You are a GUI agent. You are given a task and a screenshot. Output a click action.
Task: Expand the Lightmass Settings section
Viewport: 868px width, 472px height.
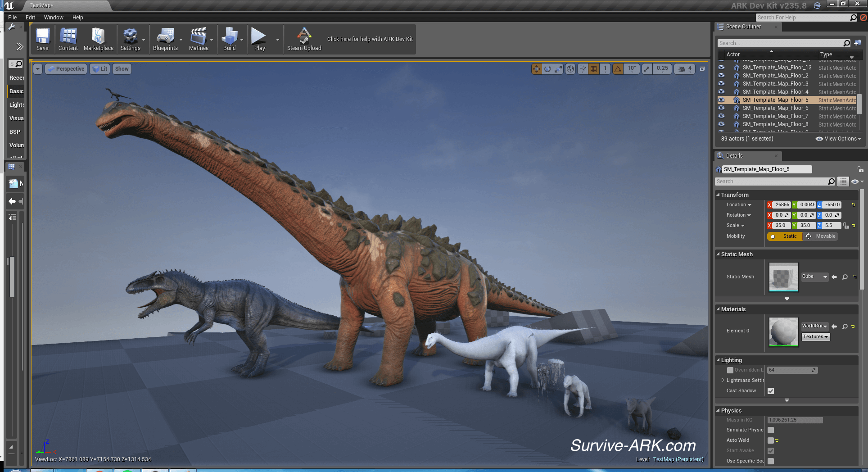pos(723,381)
